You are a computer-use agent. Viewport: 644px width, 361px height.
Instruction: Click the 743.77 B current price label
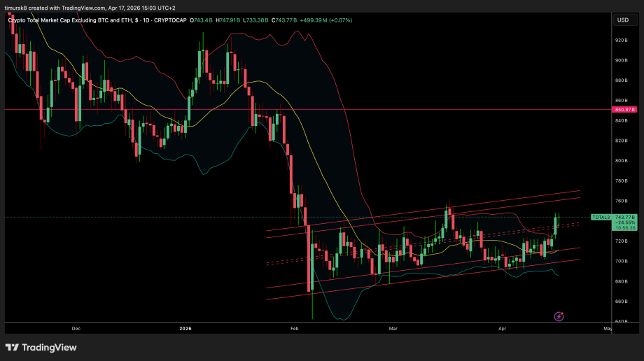point(624,217)
